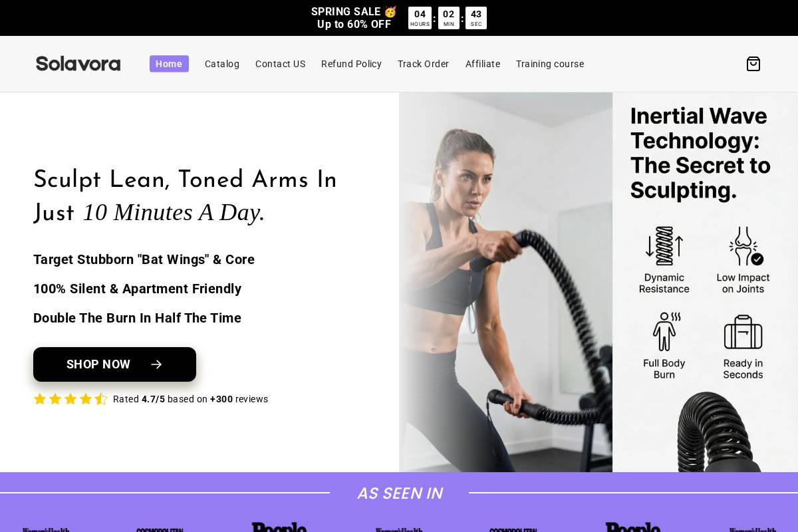Go to Contact US page
The image size is (798, 532).
coord(280,64)
